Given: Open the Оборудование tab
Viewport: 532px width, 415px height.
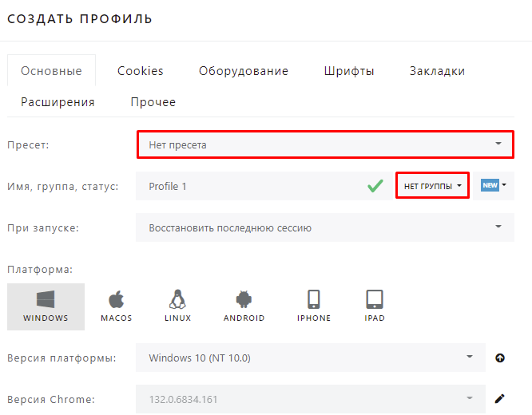Looking at the screenshot, I should [244, 71].
